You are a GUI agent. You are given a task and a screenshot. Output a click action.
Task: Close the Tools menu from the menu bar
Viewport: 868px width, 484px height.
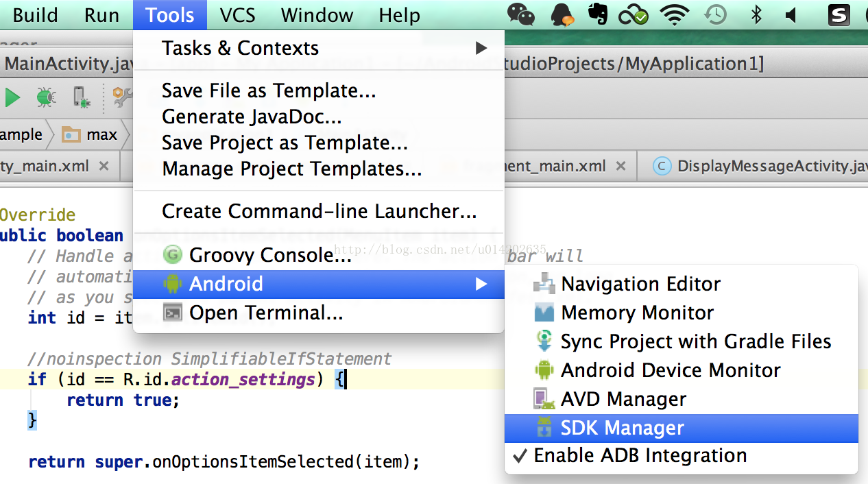[170, 15]
